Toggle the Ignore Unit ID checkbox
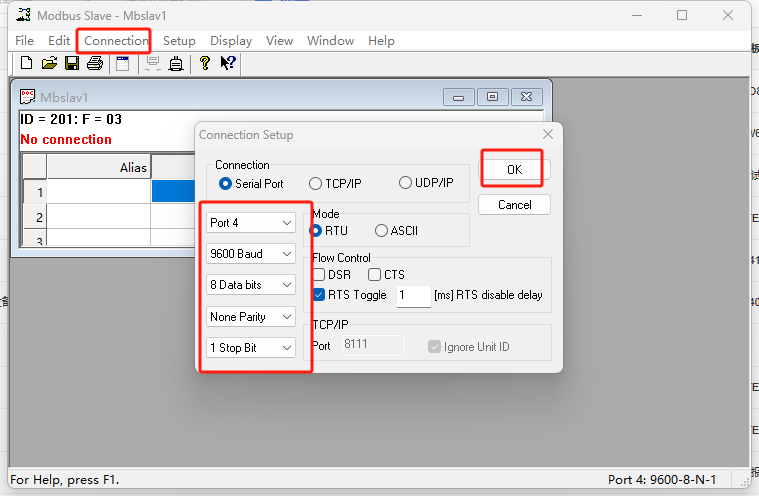The height and width of the screenshot is (496, 759). point(434,346)
